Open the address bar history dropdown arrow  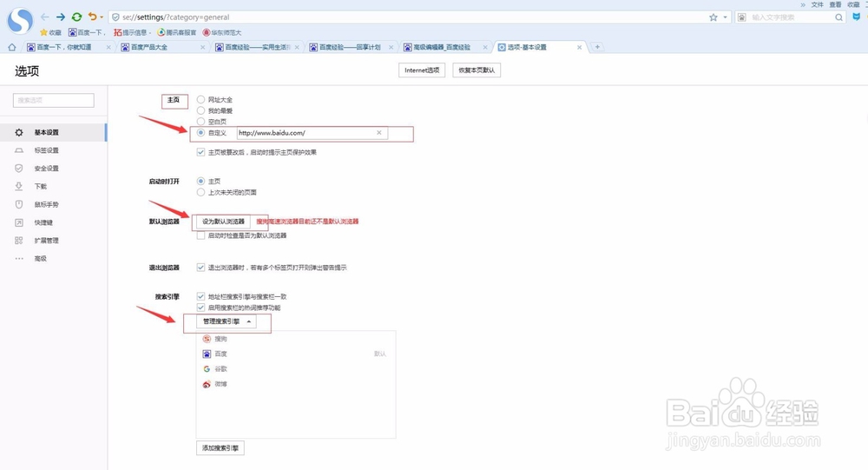pos(725,17)
